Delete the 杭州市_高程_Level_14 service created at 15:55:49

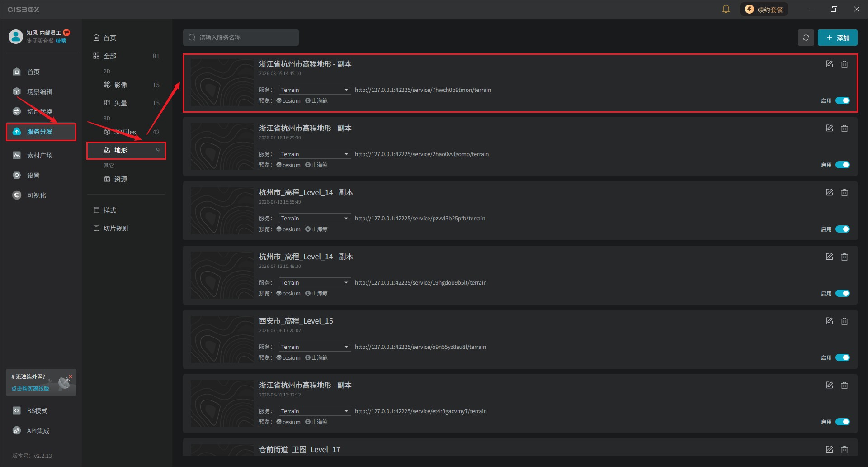tap(844, 193)
